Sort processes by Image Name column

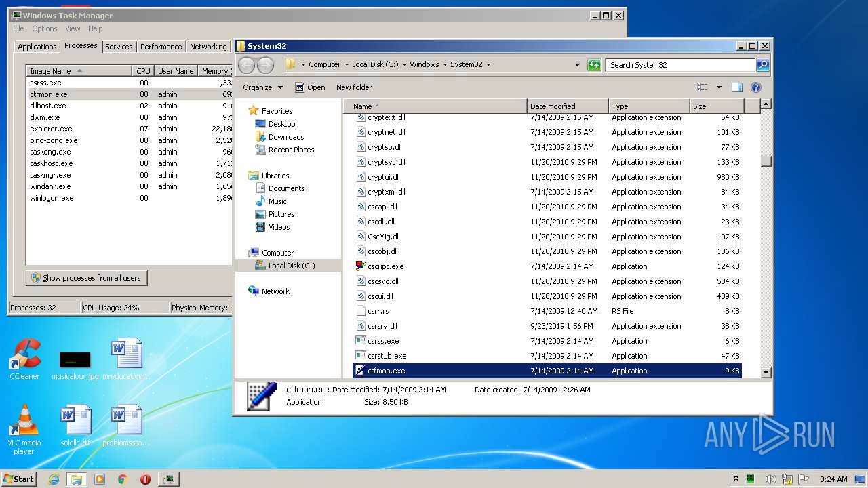[79, 70]
